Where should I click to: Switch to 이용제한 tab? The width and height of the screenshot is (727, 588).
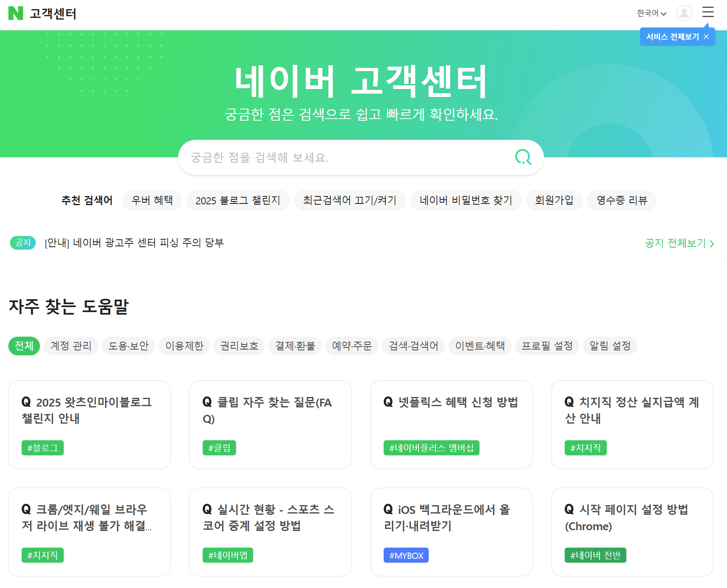(x=184, y=346)
